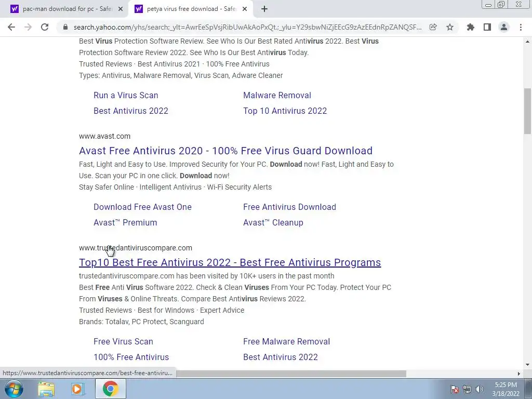Go back to the previous page
The image size is (532, 399).
click(x=11, y=27)
